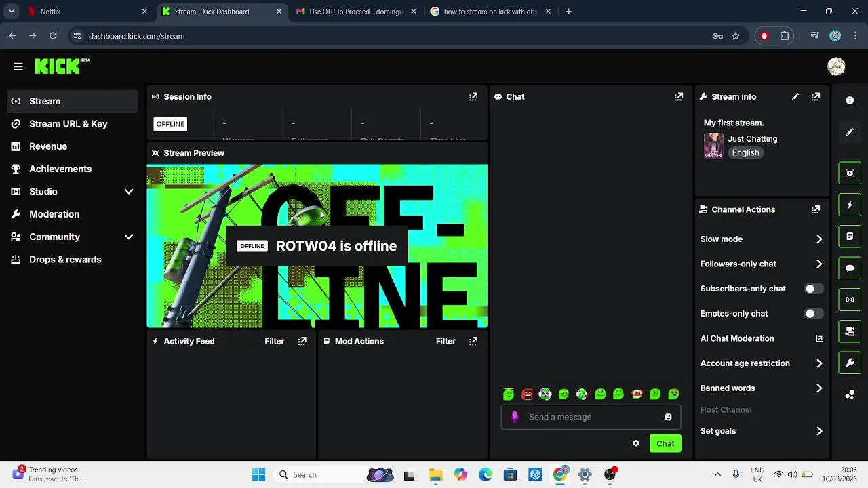This screenshot has height=488, width=868.
Task: Open Stream URL & Key page
Action: [72, 124]
